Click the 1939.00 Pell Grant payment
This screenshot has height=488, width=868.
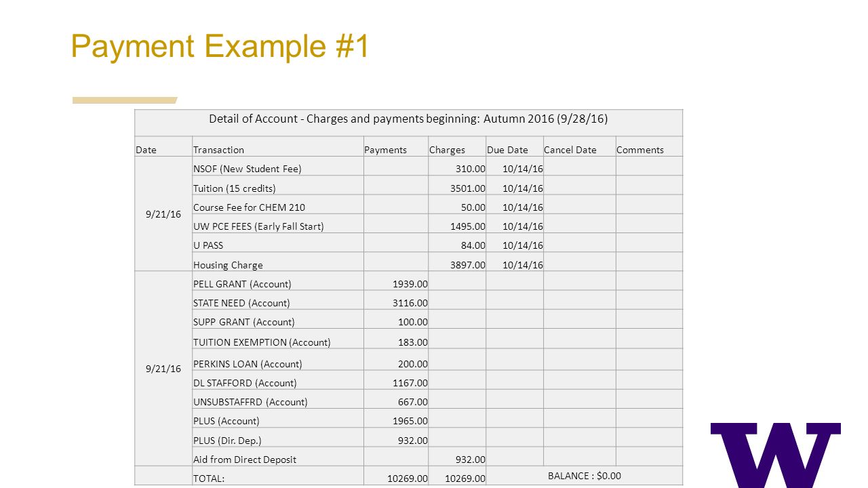410,284
